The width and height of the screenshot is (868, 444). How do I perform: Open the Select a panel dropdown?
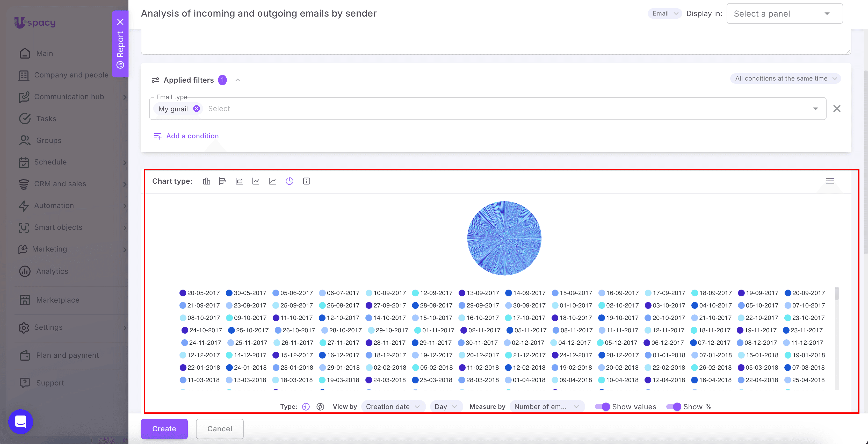click(x=784, y=13)
